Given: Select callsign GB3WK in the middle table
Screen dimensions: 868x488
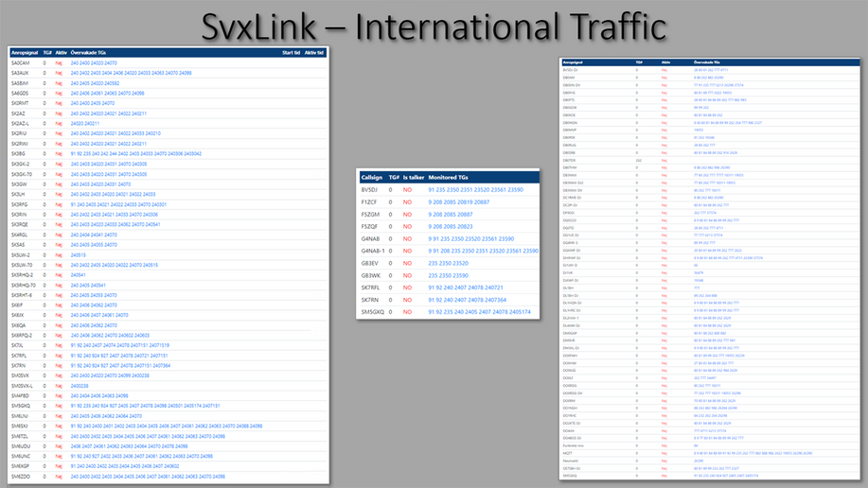Looking at the screenshot, I should 370,275.
